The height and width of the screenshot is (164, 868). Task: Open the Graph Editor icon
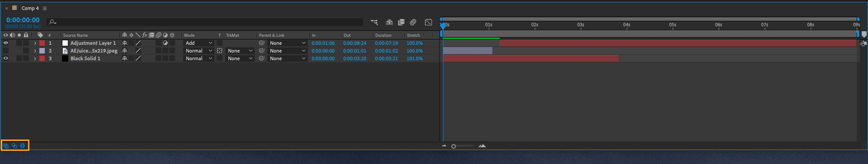[x=428, y=22]
